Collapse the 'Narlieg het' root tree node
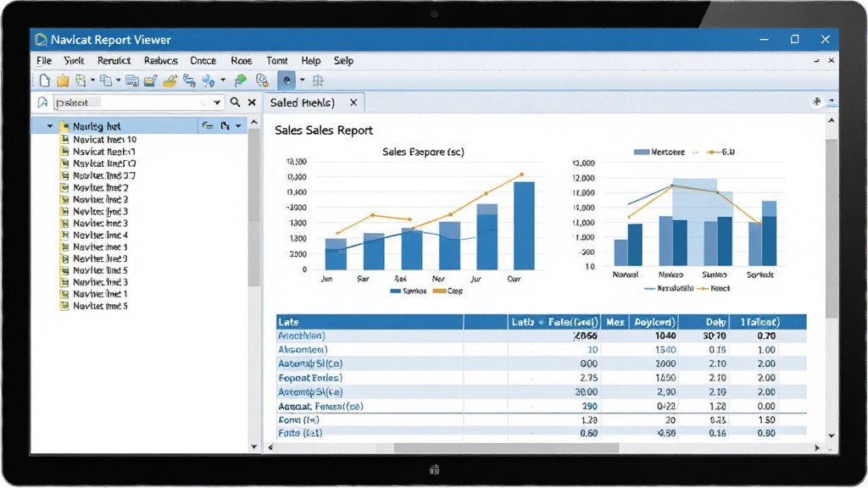Viewport: 868px width, 488px height. pos(50,126)
